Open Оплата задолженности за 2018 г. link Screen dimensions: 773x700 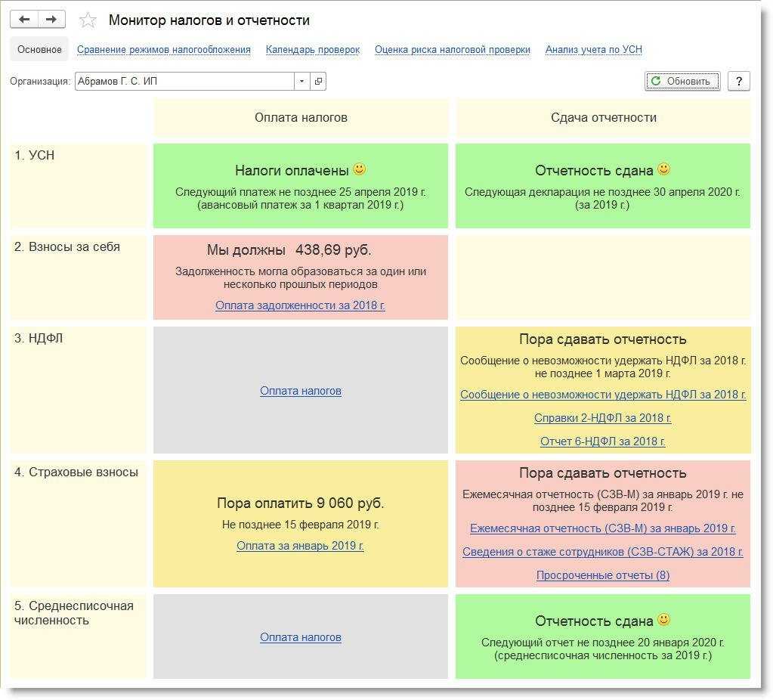click(300, 305)
